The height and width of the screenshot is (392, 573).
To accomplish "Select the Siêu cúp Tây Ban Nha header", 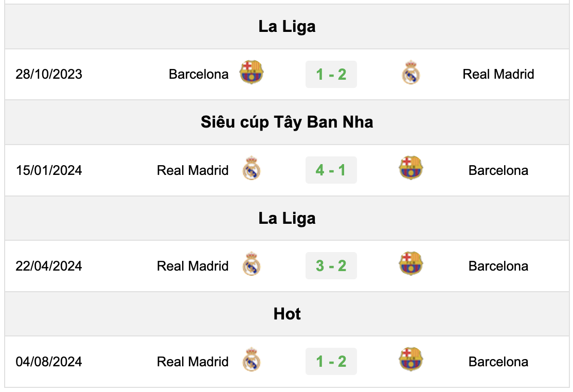I will (287, 122).
